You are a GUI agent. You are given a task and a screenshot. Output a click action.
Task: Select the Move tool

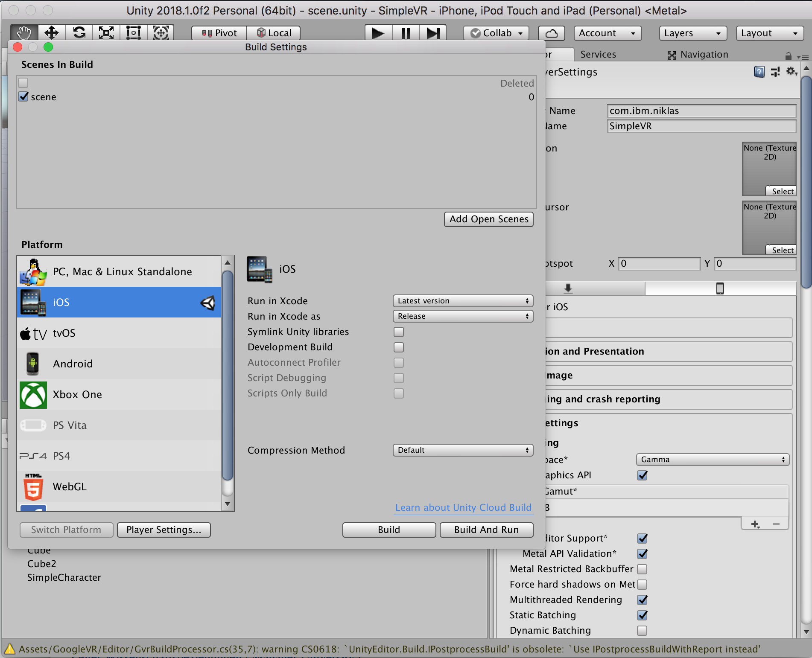tap(52, 33)
